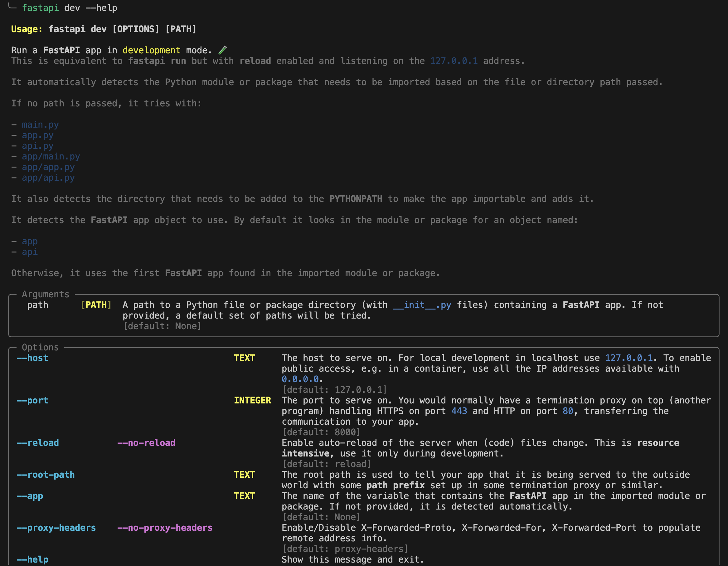Click the --help option flag
728x566 pixels.
(x=32, y=559)
